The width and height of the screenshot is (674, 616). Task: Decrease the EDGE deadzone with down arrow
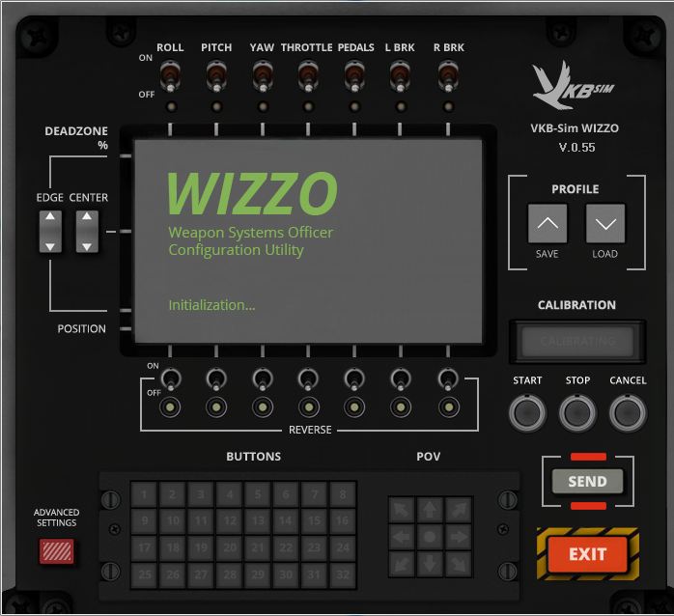(x=50, y=246)
